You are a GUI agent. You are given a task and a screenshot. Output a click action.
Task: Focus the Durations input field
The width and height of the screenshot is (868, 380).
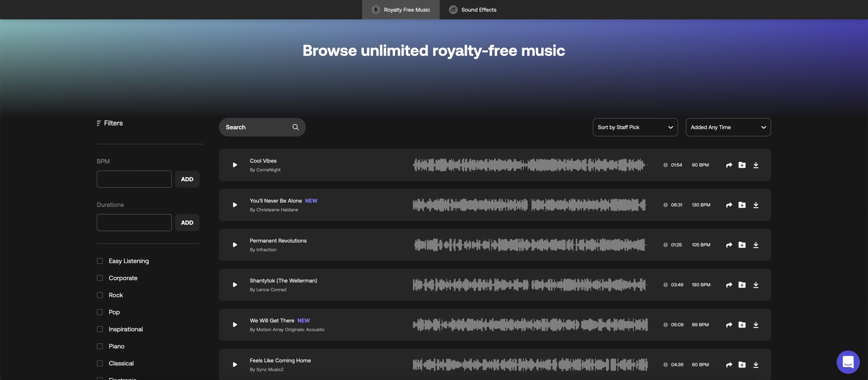click(x=134, y=223)
